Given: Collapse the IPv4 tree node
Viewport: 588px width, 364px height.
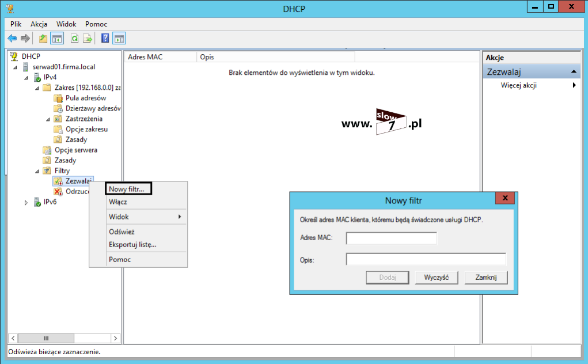Looking at the screenshot, I should (26, 78).
